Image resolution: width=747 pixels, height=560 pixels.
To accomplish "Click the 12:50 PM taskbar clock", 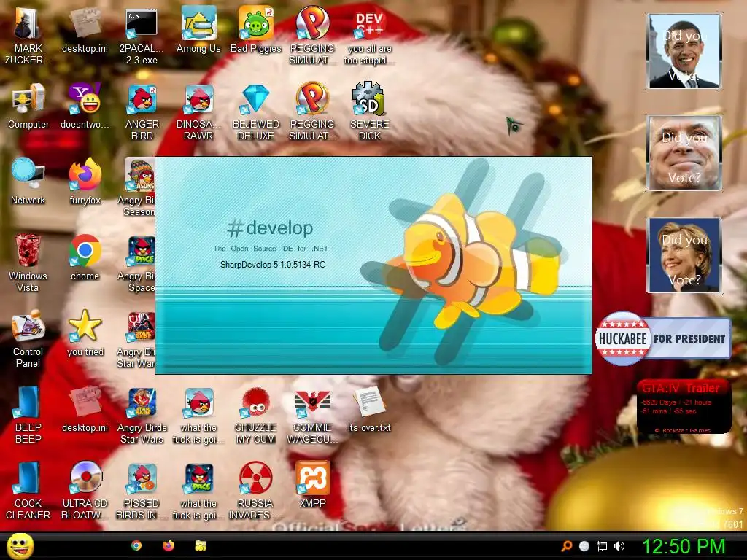I will coord(684,546).
